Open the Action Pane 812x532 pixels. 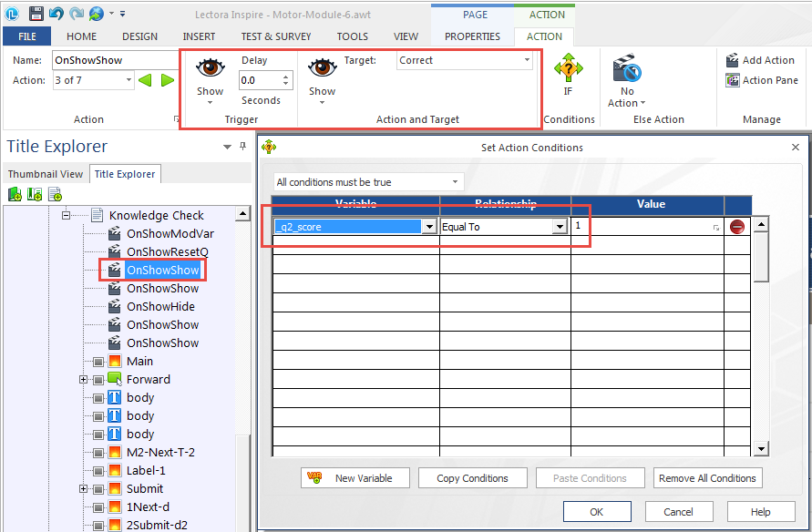(x=762, y=80)
